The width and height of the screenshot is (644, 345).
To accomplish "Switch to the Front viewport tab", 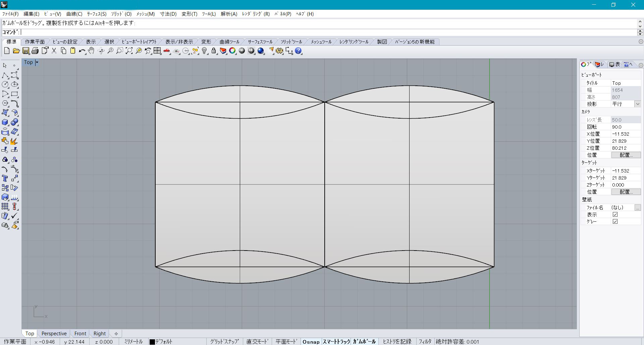I will coord(80,333).
